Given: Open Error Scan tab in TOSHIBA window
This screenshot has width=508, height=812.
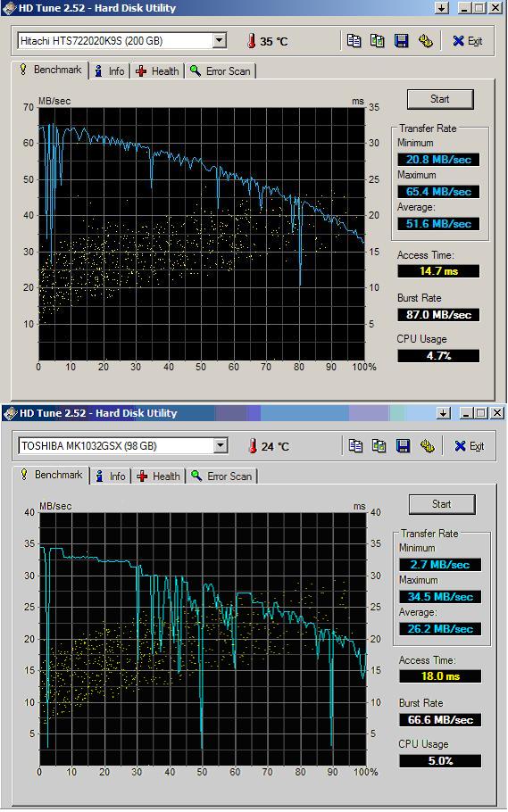Looking at the screenshot, I should [x=221, y=476].
